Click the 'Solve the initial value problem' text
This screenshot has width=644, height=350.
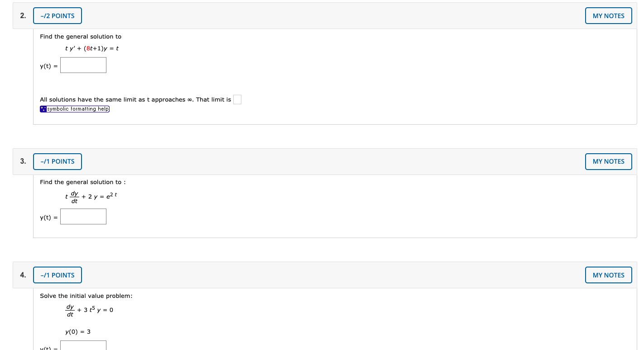[x=86, y=296]
